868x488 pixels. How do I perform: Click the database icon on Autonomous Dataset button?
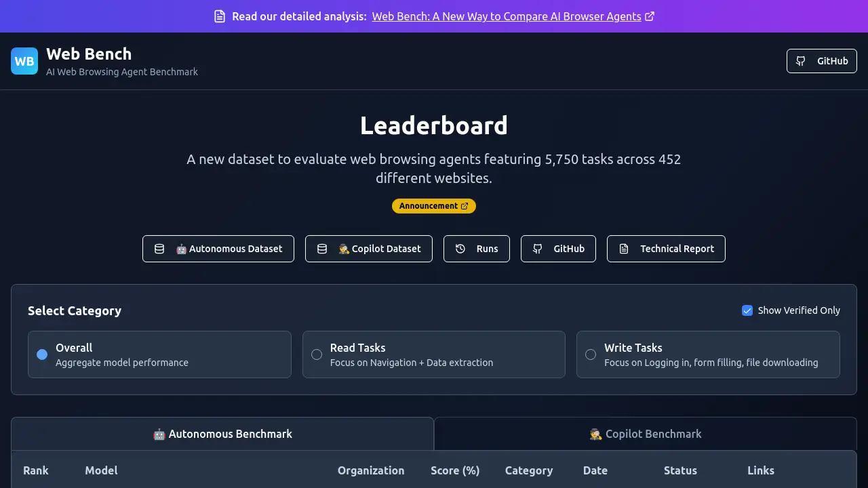(159, 249)
